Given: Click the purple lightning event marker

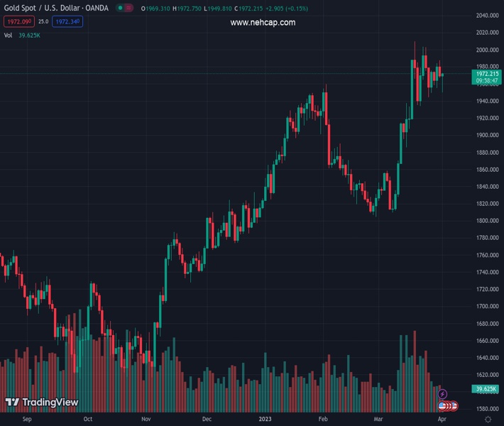Looking at the screenshot, I should [443, 394].
